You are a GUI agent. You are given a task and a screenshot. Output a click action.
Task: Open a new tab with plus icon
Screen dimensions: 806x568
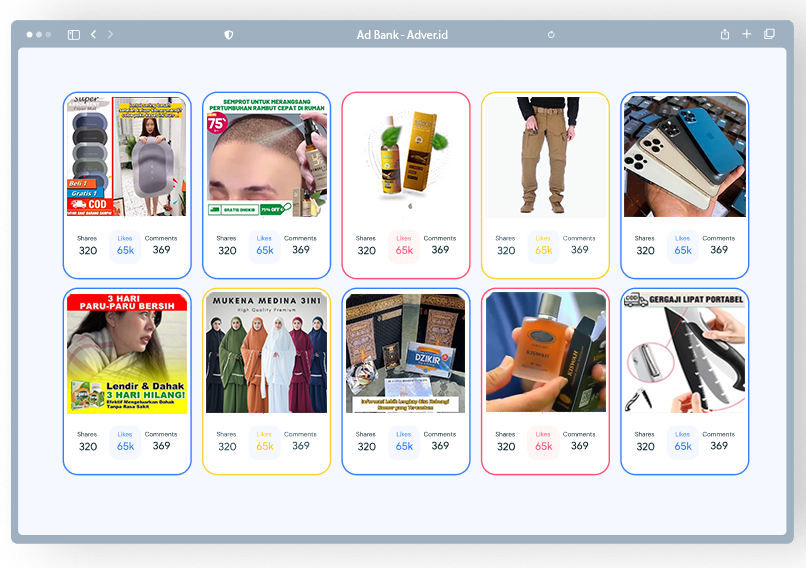[747, 35]
